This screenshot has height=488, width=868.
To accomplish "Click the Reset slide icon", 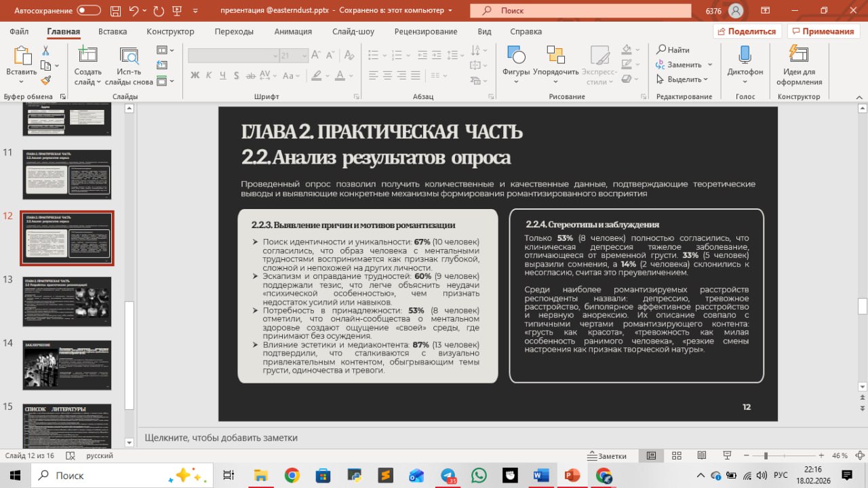I will point(162,65).
